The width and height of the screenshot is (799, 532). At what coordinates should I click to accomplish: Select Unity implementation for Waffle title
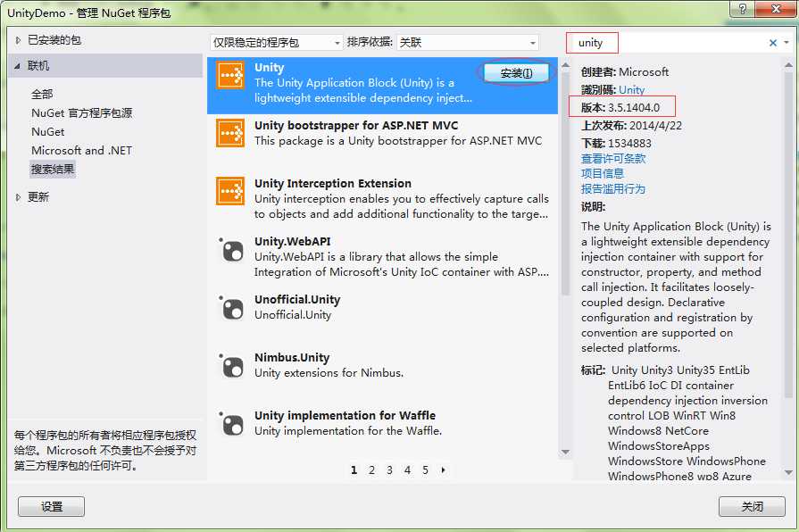tap(345, 416)
